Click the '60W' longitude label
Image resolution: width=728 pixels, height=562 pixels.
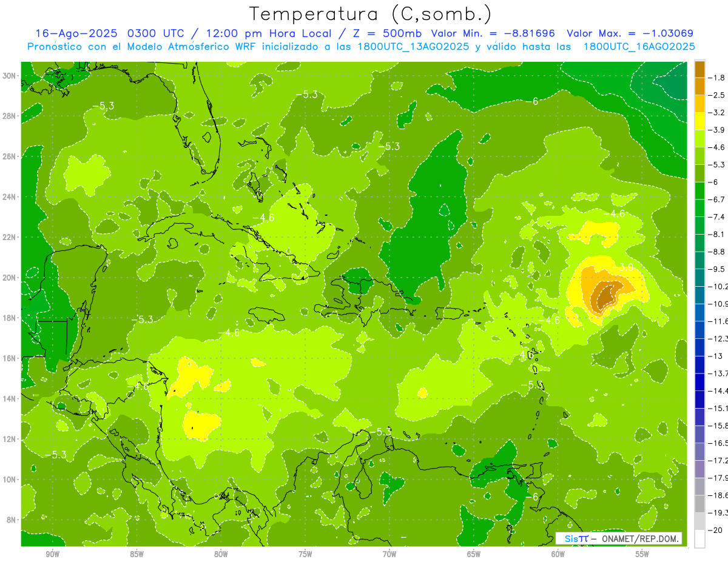558,554
